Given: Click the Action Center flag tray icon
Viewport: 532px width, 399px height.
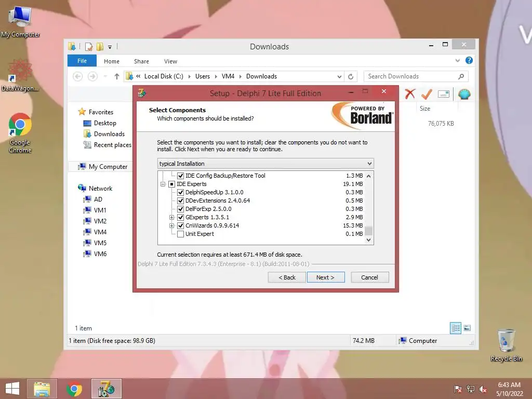Looking at the screenshot, I should [458, 389].
